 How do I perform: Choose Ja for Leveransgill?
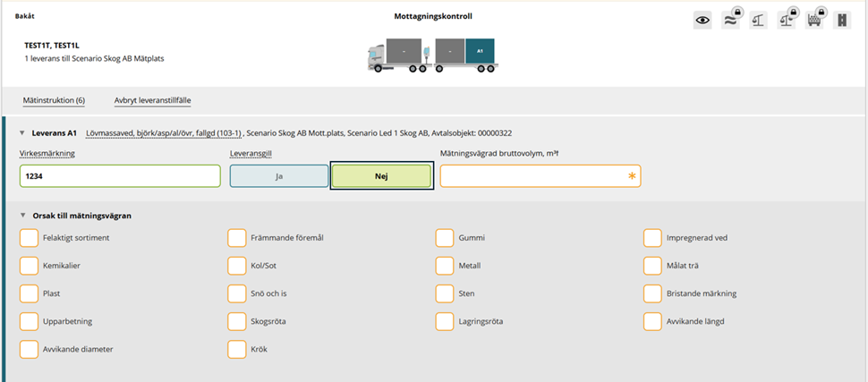click(279, 176)
